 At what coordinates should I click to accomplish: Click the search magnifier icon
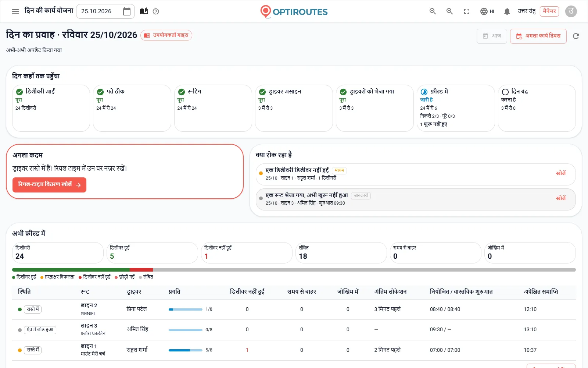433,11
